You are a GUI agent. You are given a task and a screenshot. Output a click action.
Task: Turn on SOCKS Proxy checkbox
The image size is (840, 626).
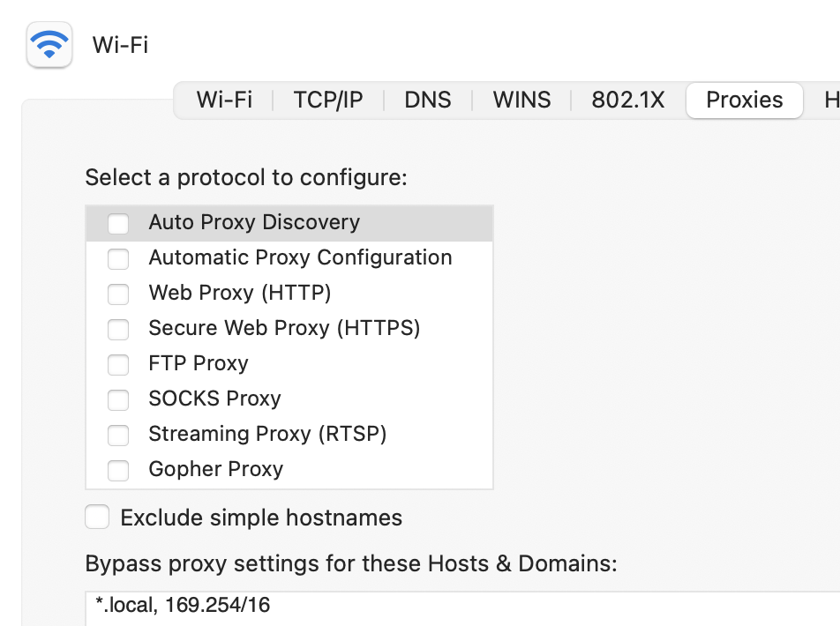tap(118, 400)
